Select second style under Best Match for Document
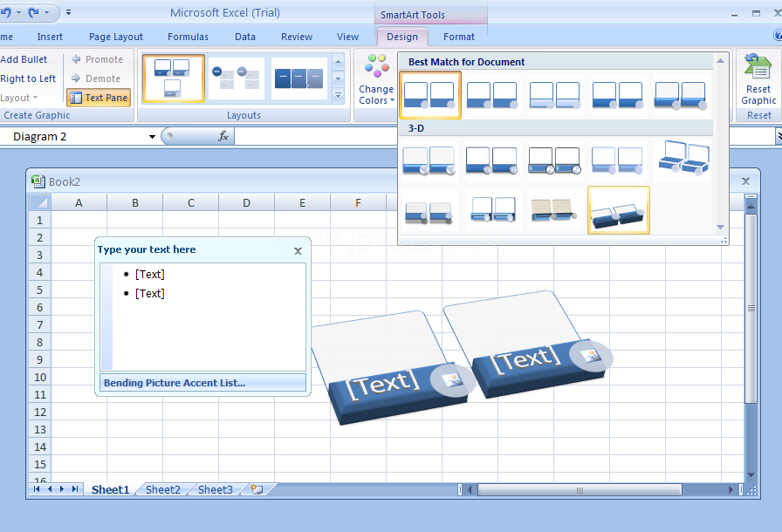The width and height of the screenshot is (782, 532). (x=492, y=95)
